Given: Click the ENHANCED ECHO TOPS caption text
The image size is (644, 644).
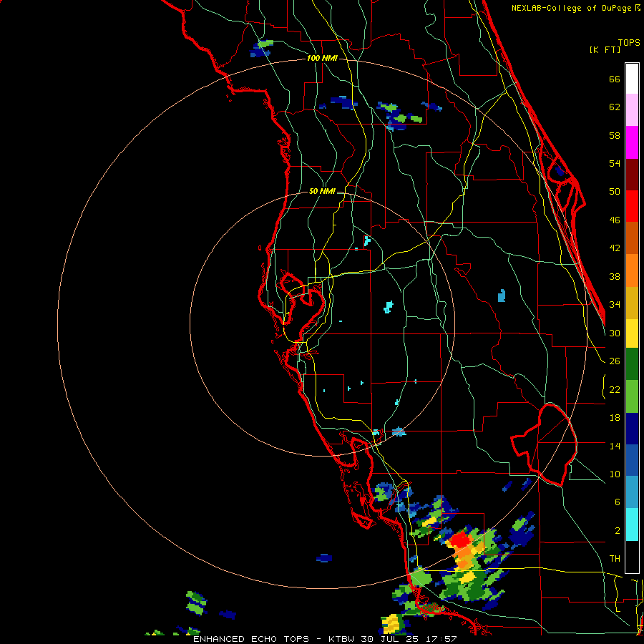Looking at the screenshot, I should 251,639.
